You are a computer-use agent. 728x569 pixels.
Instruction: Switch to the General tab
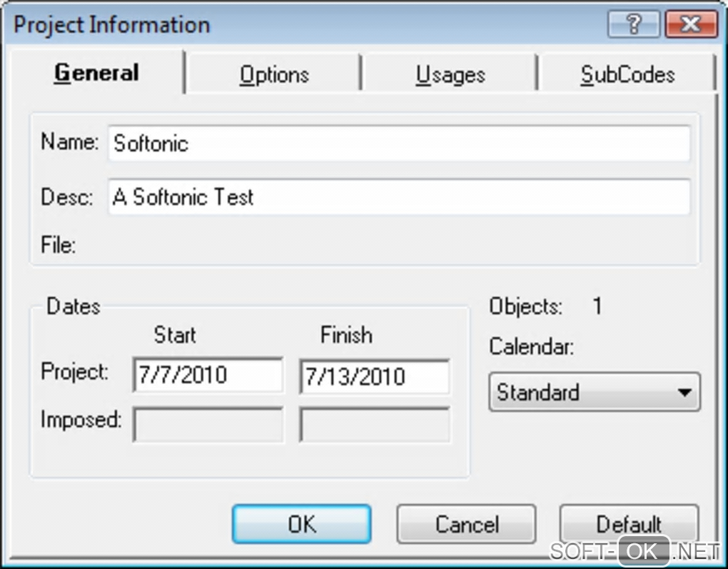97,72
